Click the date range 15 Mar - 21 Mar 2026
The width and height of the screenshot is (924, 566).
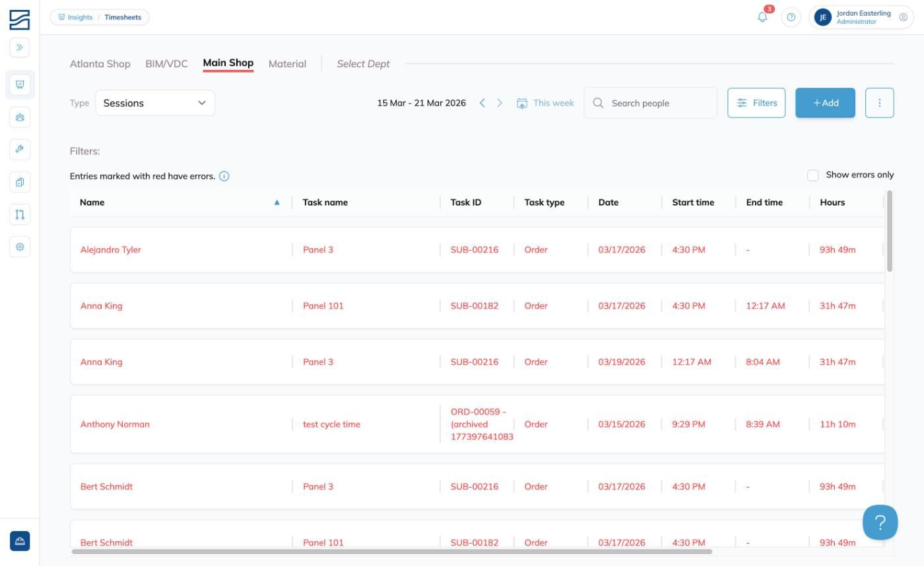(422, 103)
